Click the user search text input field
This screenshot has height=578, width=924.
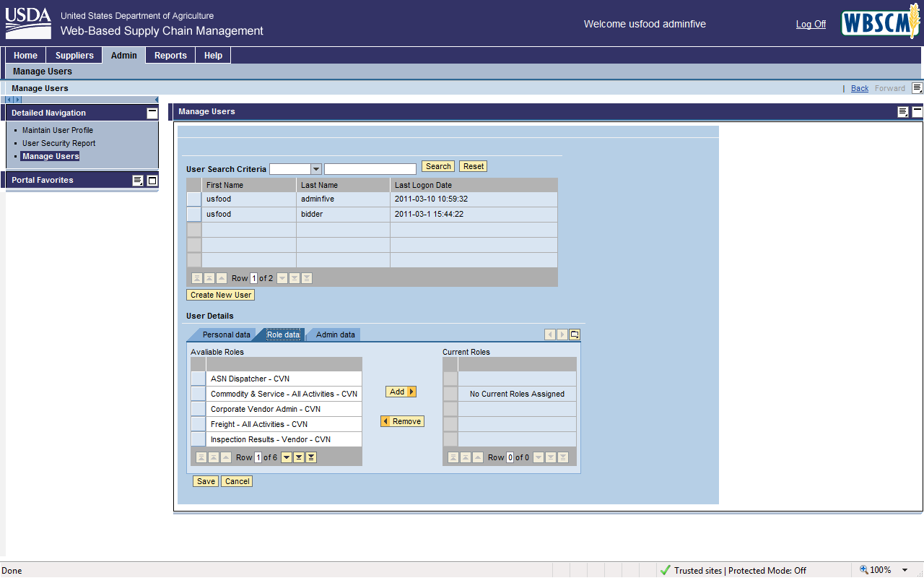(370, 169)
